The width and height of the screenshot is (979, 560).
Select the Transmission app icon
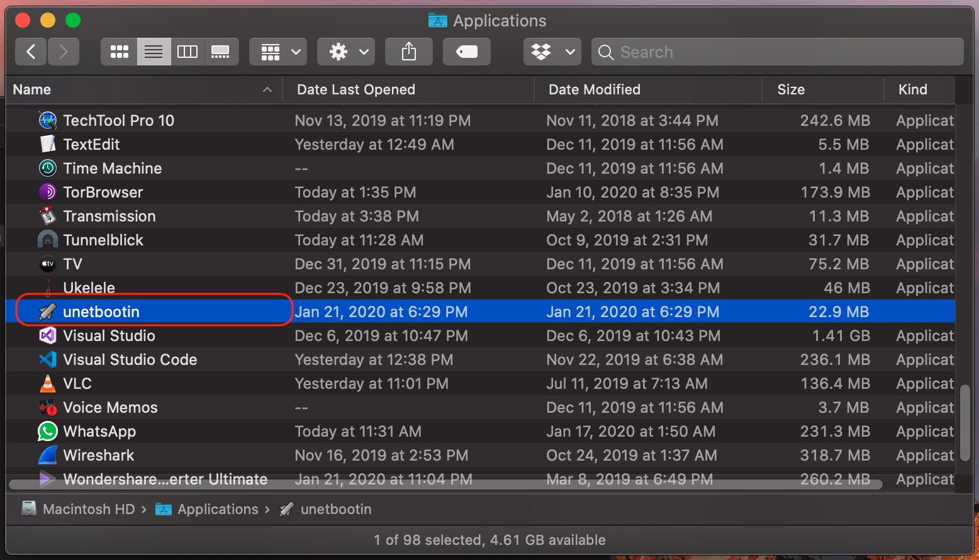48,216
